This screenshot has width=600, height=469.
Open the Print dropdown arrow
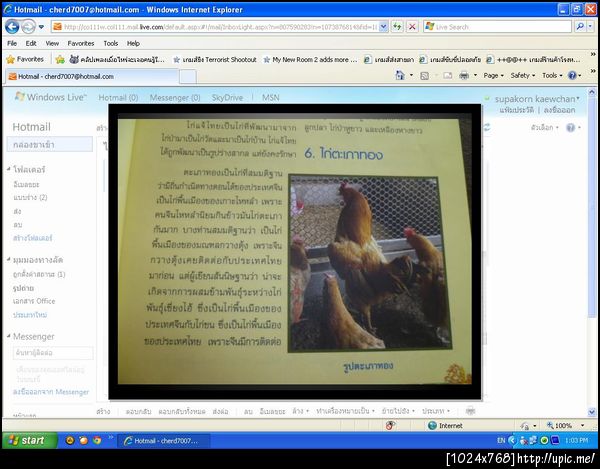click(475, 76)
